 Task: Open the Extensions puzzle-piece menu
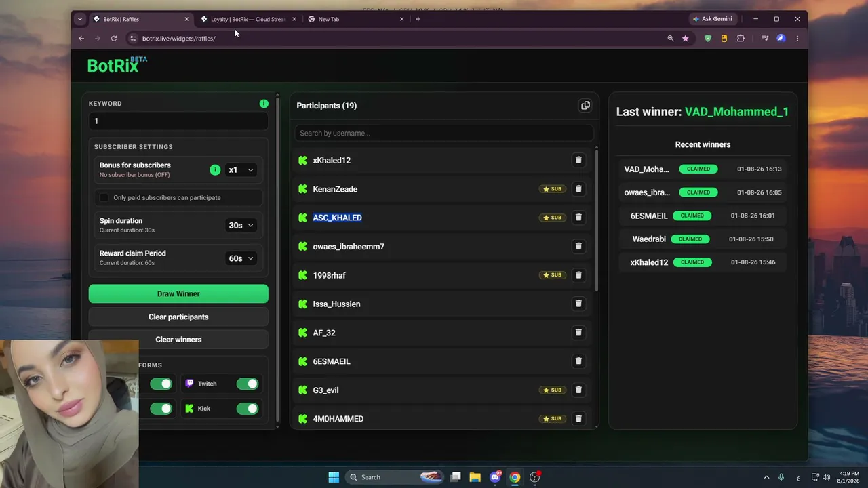click(741, 39)
